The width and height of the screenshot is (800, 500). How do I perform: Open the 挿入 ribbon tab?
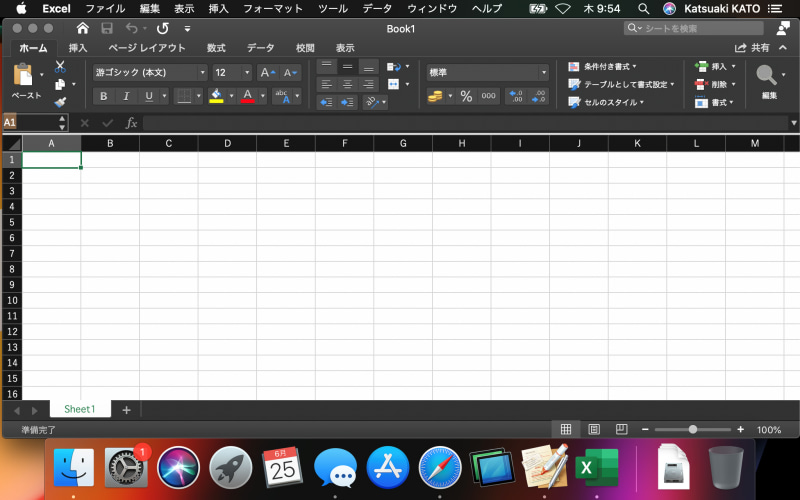pyautogui.click(x=78, y=48)
